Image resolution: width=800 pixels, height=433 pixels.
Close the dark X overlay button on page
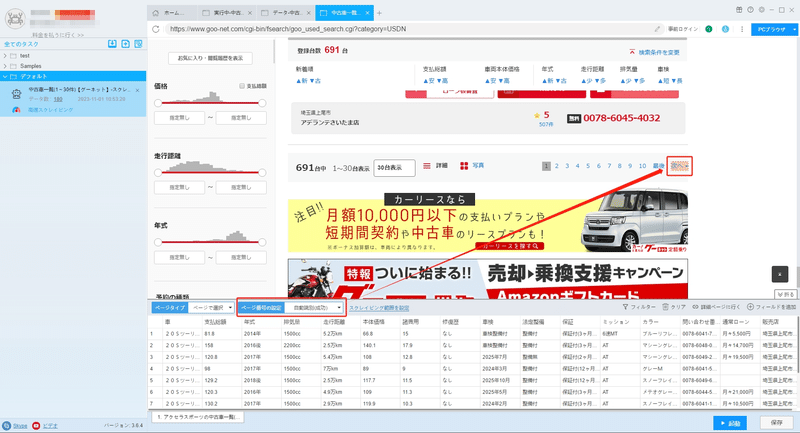coord(780,274)
